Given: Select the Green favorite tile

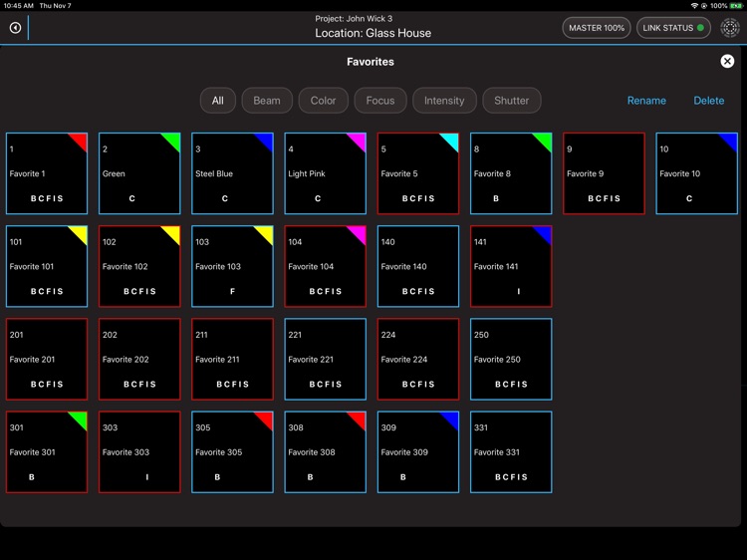Looking at the screenshot, I should coord(139,174).
